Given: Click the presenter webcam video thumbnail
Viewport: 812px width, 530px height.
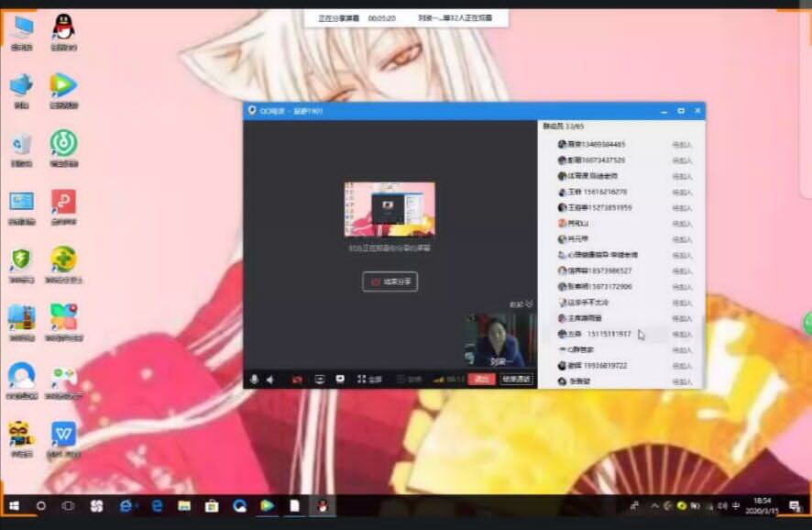Looking at the screenshot, I should point(499,340).
